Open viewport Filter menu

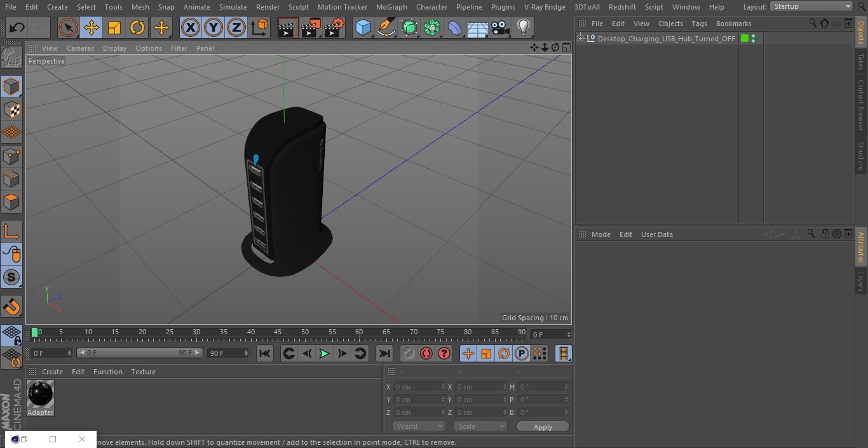pyautogui.click(x=179, y=48)
